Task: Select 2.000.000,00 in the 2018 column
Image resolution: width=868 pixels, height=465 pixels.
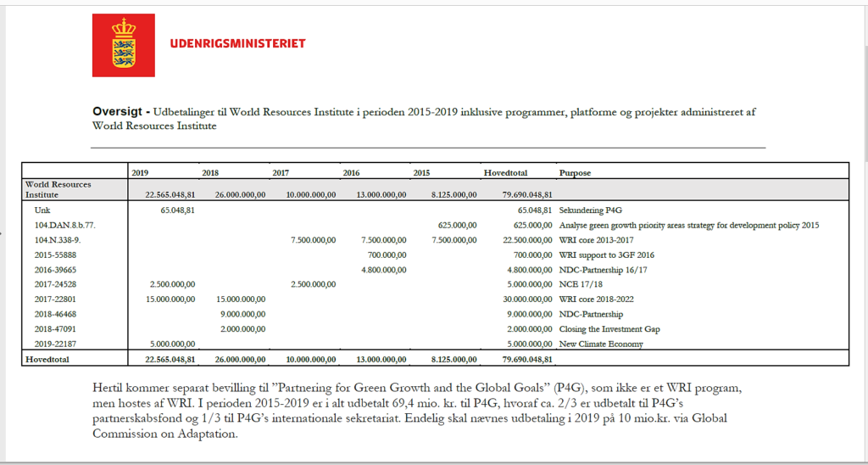Action: click(242, 329)
